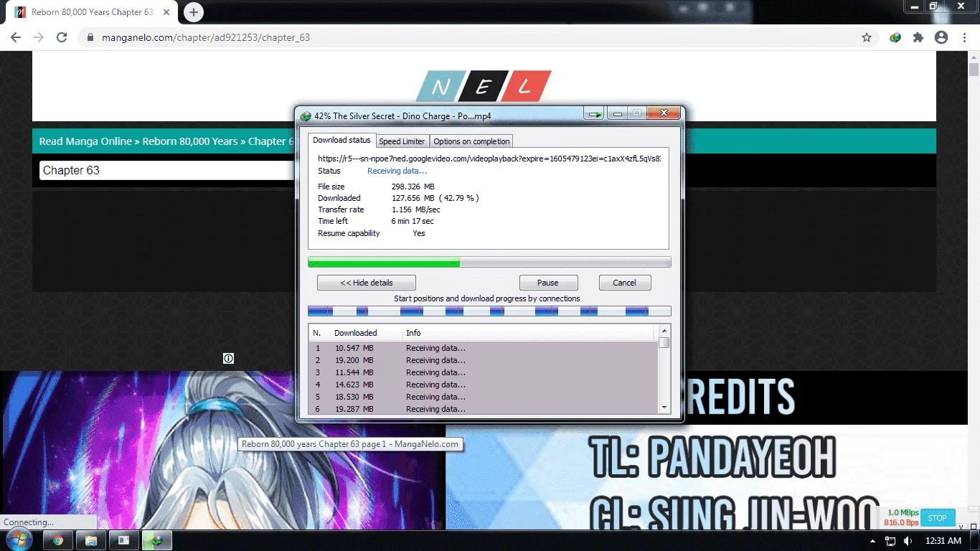This screenshot has height=551, width=980.
Task: Open the third taskbar window icon
Action: pyautogui.click(x=123, y=540)
